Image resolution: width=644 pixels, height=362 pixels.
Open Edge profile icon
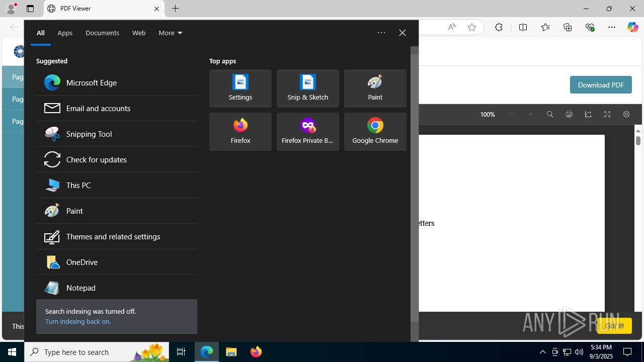11,8
